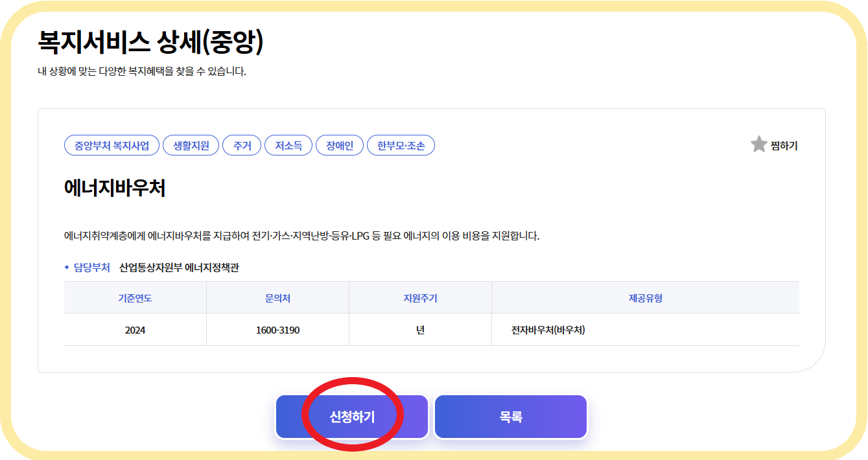Select the 2024 year cell

click(x=134, y=329)
